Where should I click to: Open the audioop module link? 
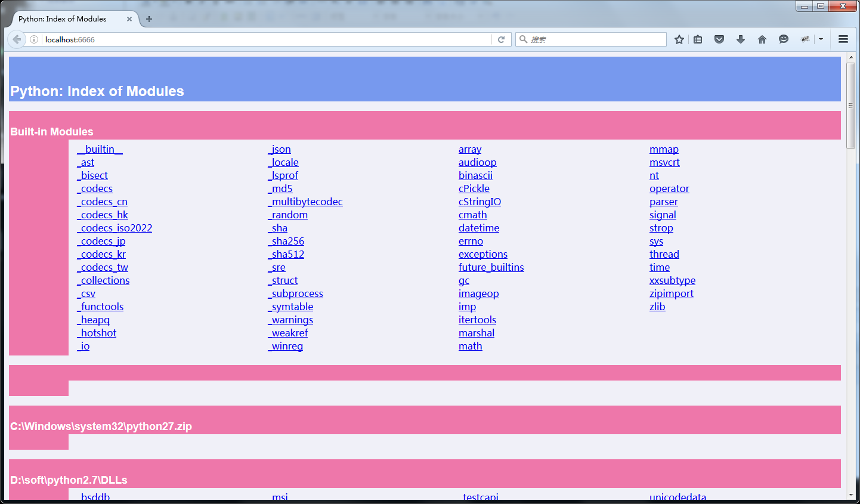click(x=478, y=162)
